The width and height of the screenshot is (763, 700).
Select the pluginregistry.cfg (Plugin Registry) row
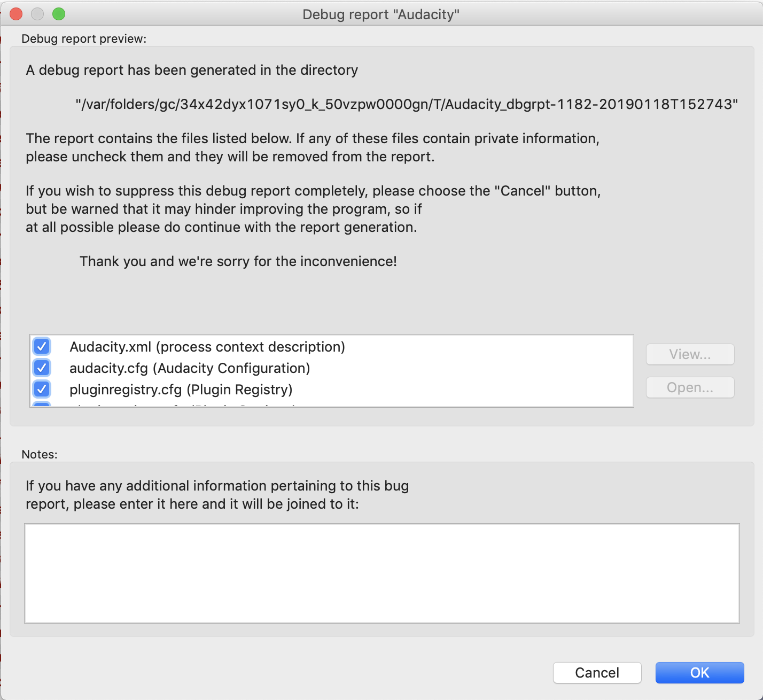pyautogui.click(x=331, y=390)
